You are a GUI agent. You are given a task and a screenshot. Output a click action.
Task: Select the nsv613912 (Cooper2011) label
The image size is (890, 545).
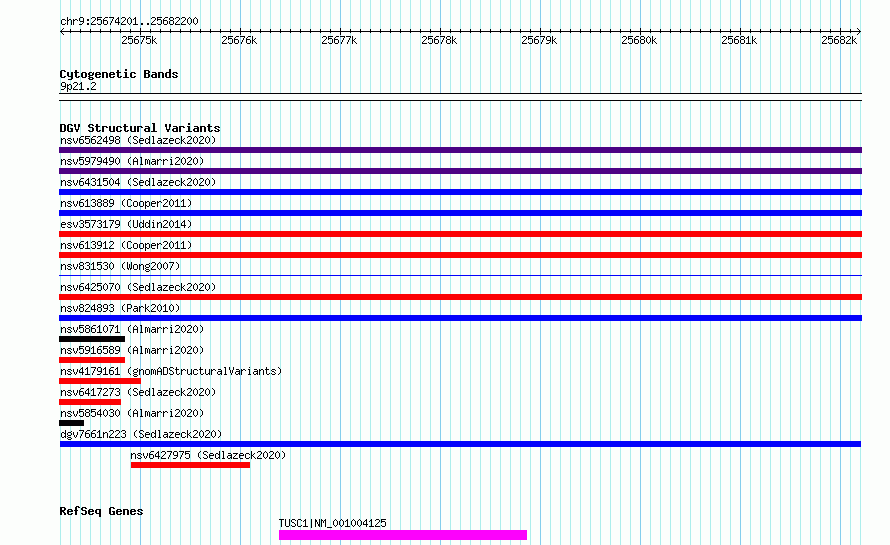(x=126, y=245)
